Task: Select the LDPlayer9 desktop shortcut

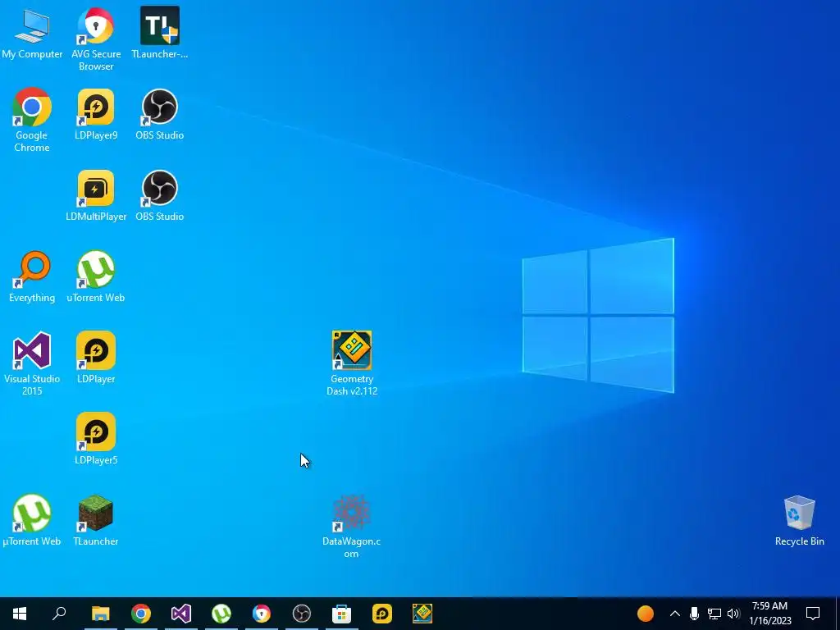Action: pyautogui.click(x=96, y=114)
